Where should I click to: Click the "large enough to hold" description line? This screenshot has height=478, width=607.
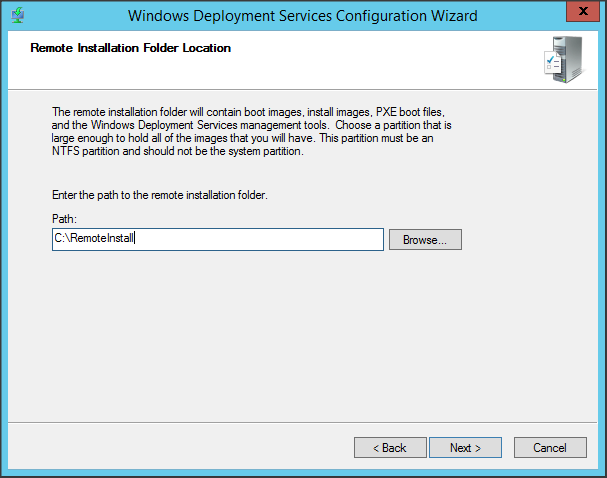point(250,140)
